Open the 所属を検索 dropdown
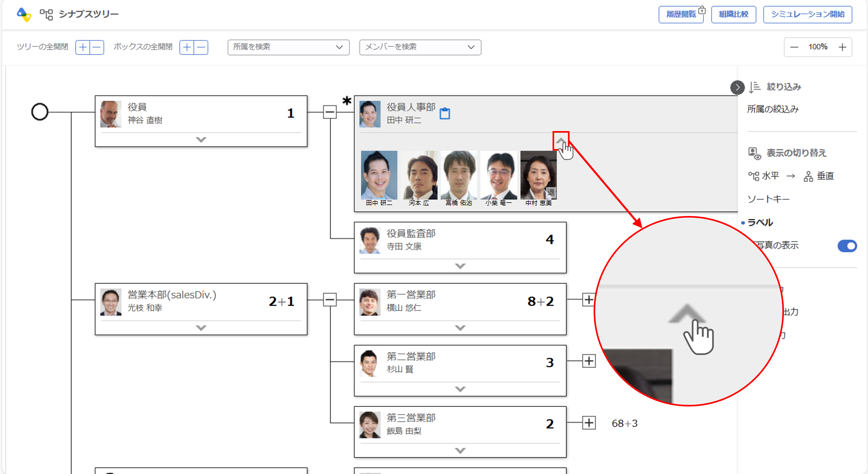Screen dimensions: 868x474 (x=288, y=47)
